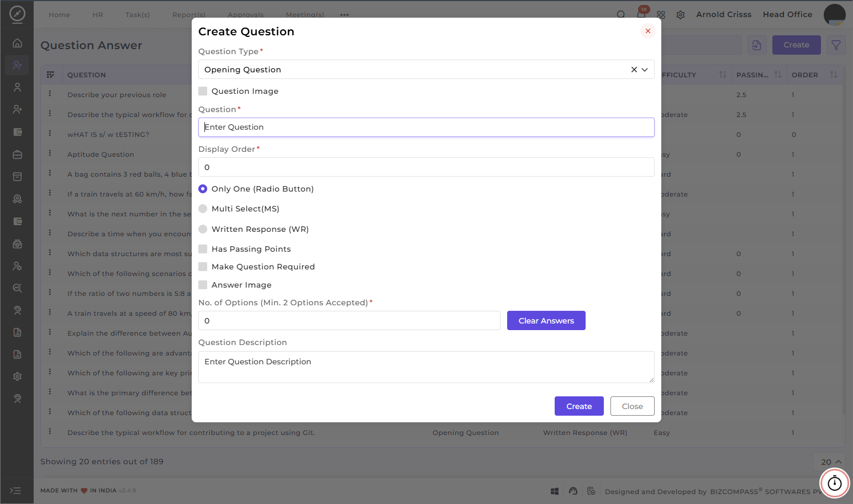Expand the sidebar using bottom menu icon
This screenshot has height=504, width=853.
point(16,490)
